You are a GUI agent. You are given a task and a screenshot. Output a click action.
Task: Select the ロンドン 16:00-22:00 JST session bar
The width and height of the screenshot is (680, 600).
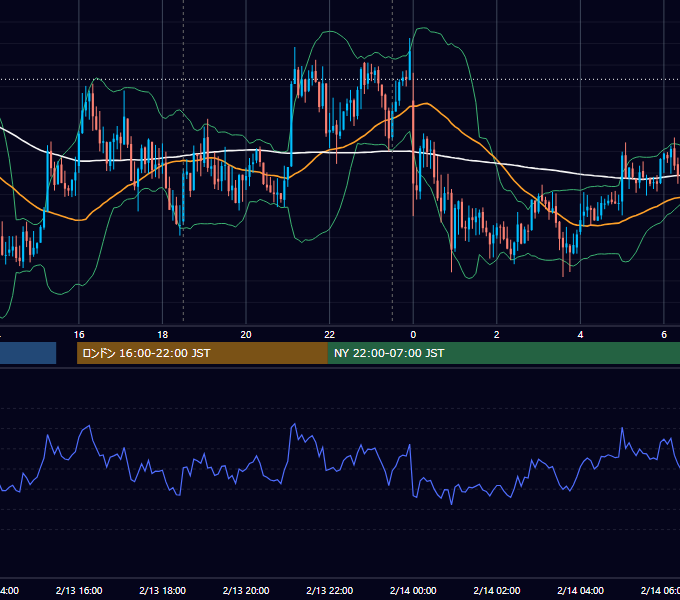202,353
